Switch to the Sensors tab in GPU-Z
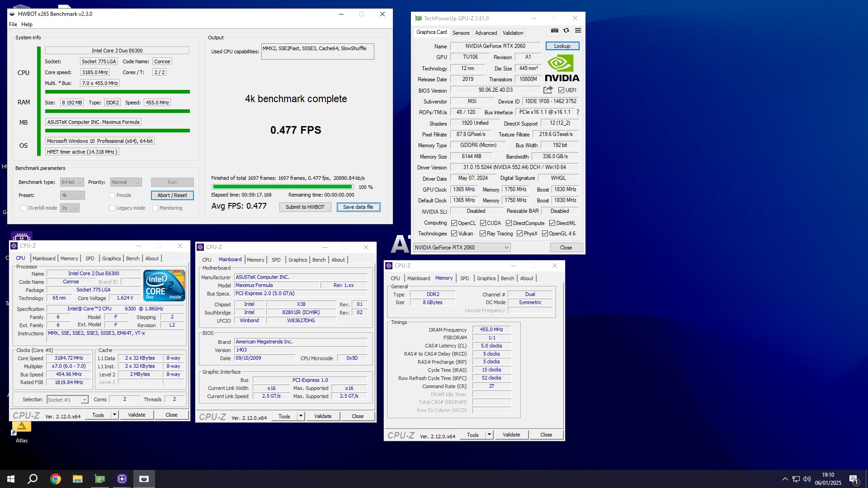Image resolution: width=868 pixels, height=488 pixels. (461, 33)
